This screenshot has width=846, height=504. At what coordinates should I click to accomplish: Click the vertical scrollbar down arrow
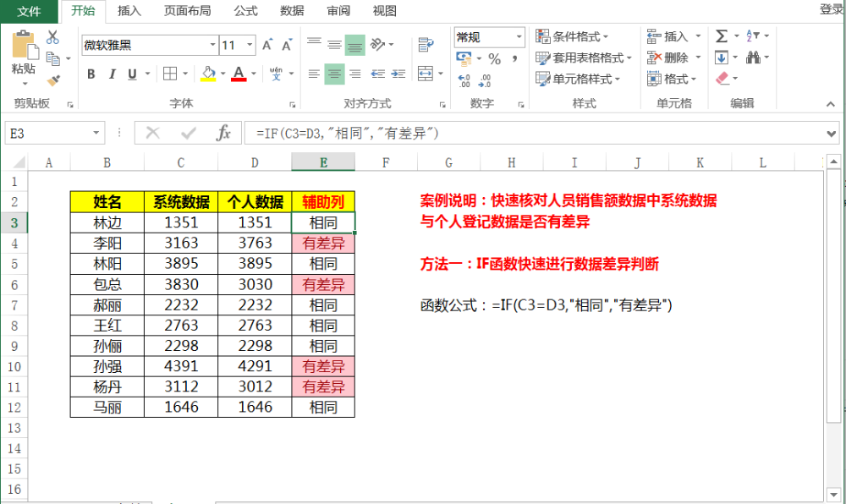(x=834, y=494)
